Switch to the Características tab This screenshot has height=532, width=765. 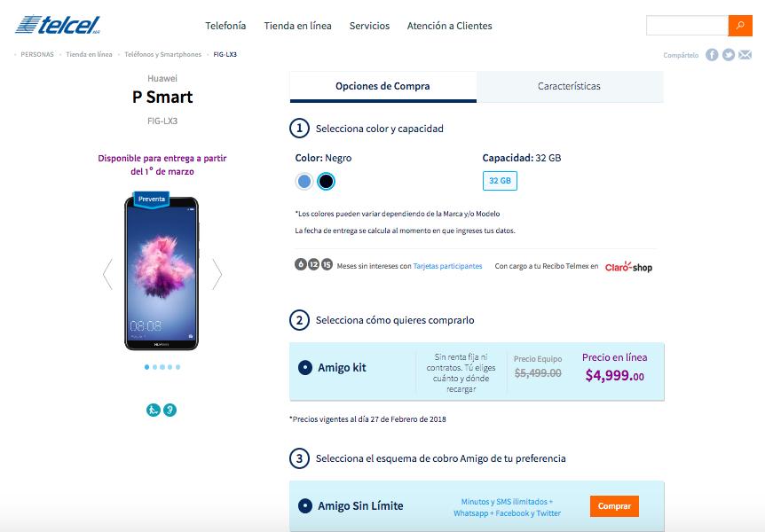tap(570, 86)
